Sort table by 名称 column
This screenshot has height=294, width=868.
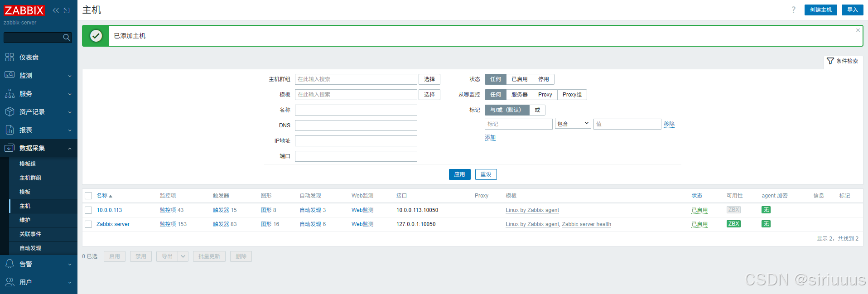pyautogui.click(x=104, y=196)
